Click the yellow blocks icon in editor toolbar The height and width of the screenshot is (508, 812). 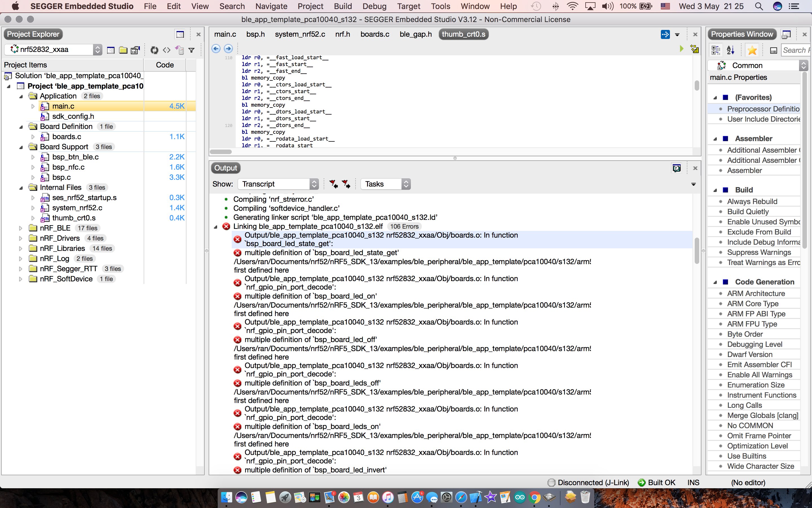[x=694, y=49]
